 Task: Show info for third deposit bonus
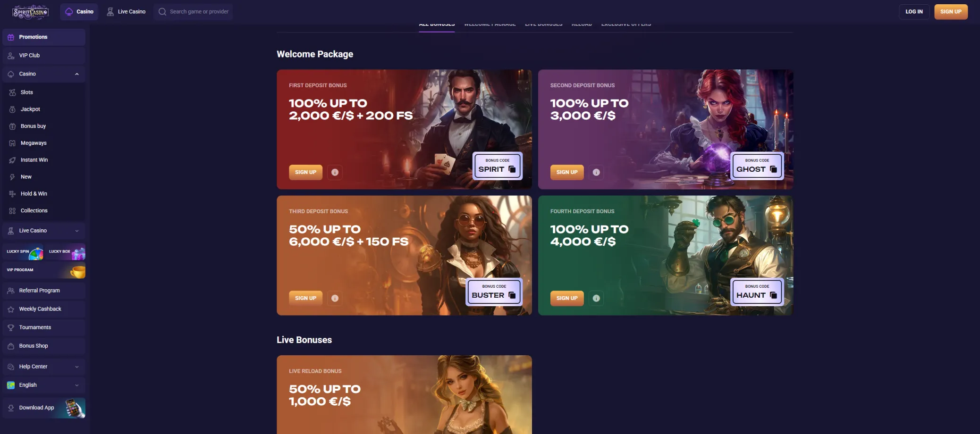coord(335,298)
